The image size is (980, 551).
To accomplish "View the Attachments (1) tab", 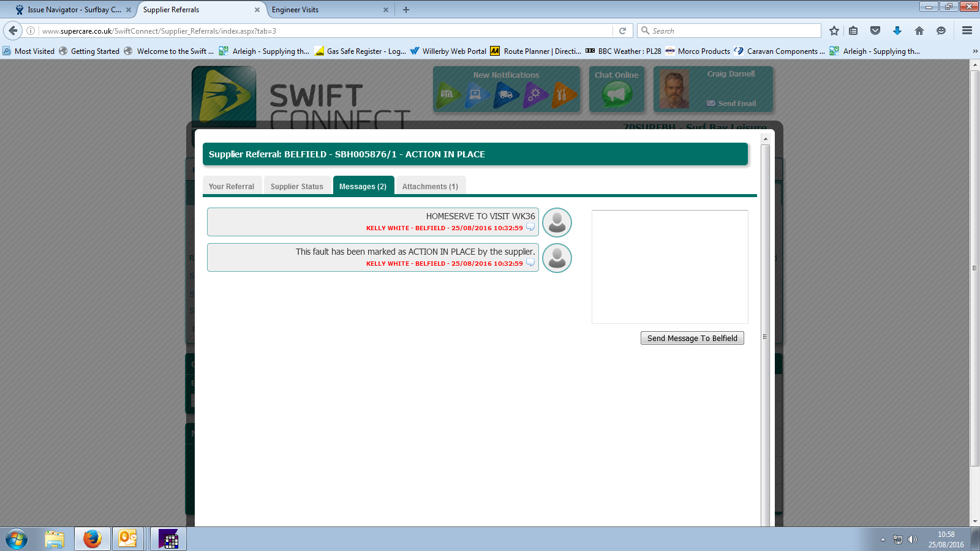I will coord(430,186).
